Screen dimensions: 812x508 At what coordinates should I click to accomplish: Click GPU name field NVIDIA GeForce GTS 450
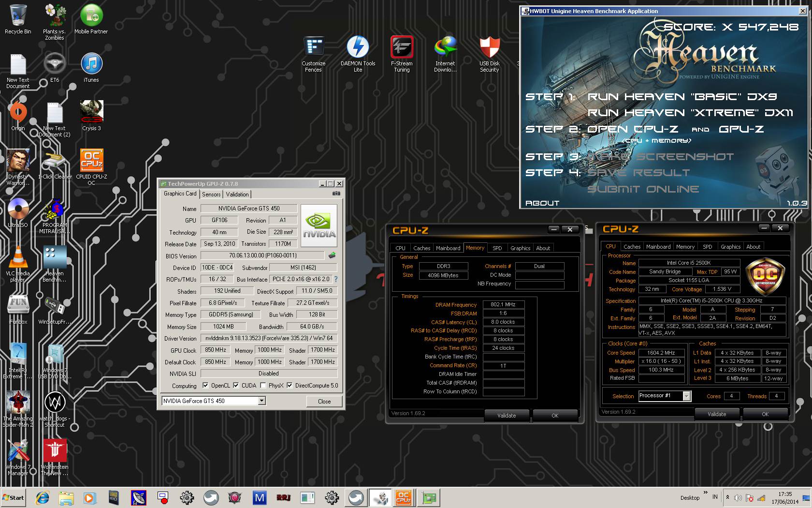click(x=249, y=208)
